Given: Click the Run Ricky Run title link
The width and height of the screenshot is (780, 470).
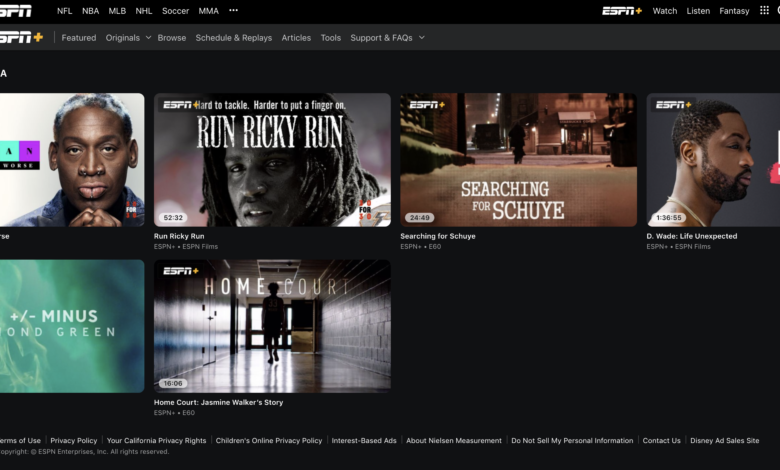Looking at the screenshot, I should pos(179,236).
